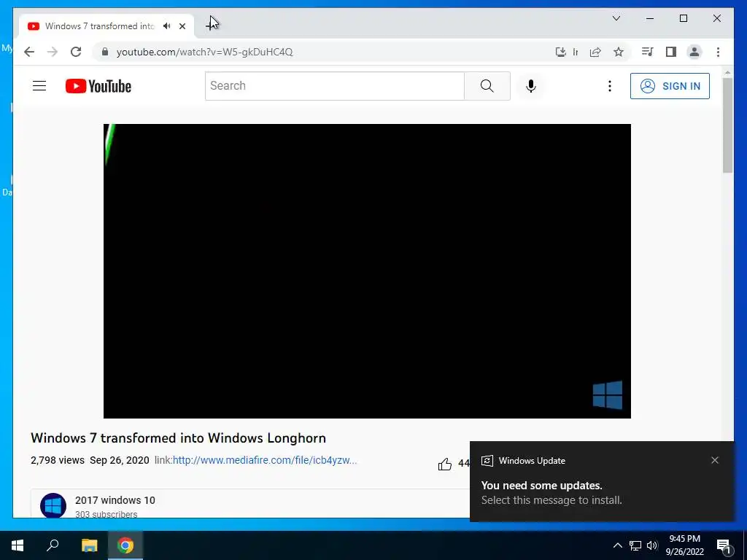Open network tray icon
Image resolution: width=747 pixels, height=560 pixels.
pos(635,545)
